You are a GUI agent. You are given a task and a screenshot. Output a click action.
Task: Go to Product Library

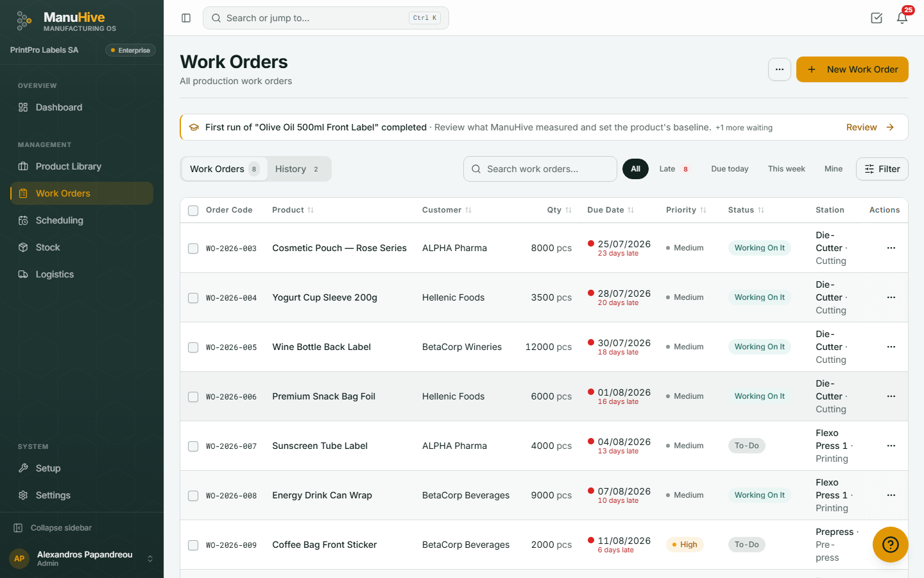(82, 166)
